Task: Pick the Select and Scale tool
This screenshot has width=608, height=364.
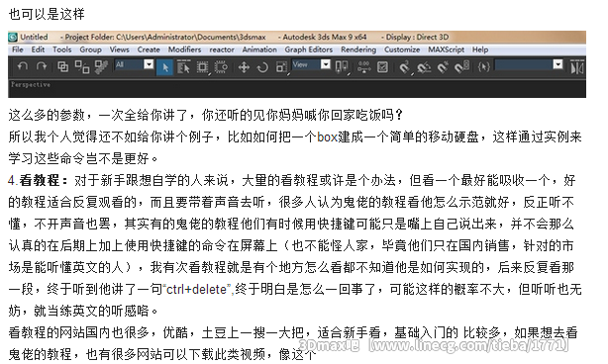Action: click(281, 67)
